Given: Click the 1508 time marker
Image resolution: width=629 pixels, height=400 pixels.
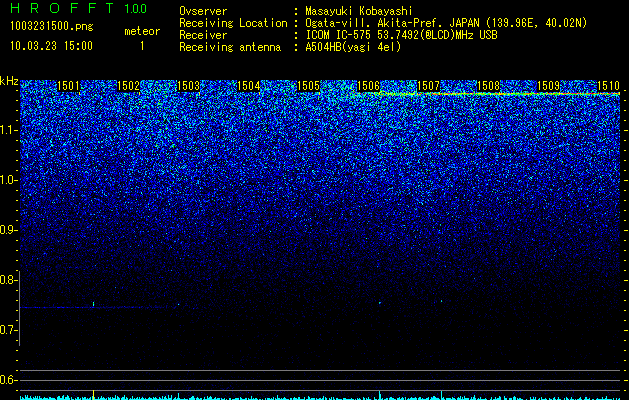Looking at the screenshot, I should click(489, 86).
